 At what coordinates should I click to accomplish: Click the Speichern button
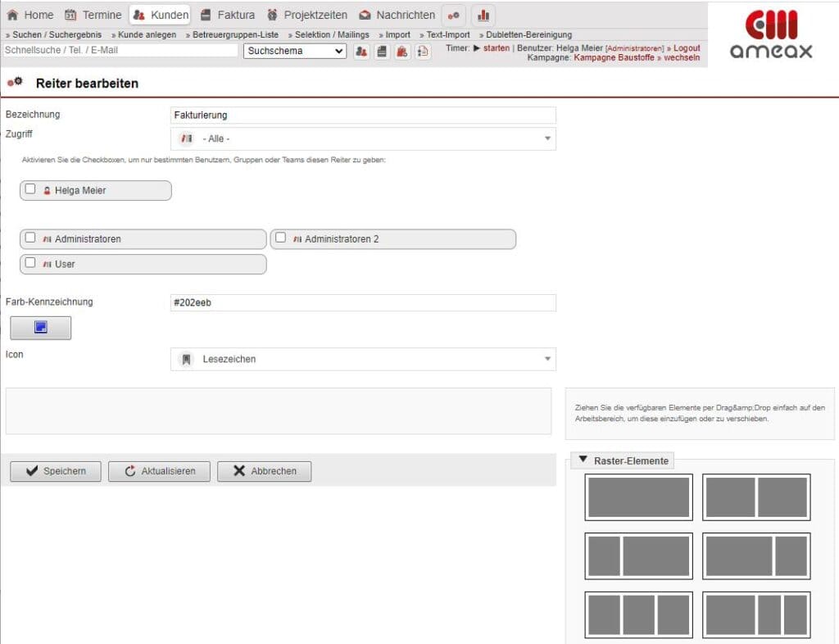[55, 471]
